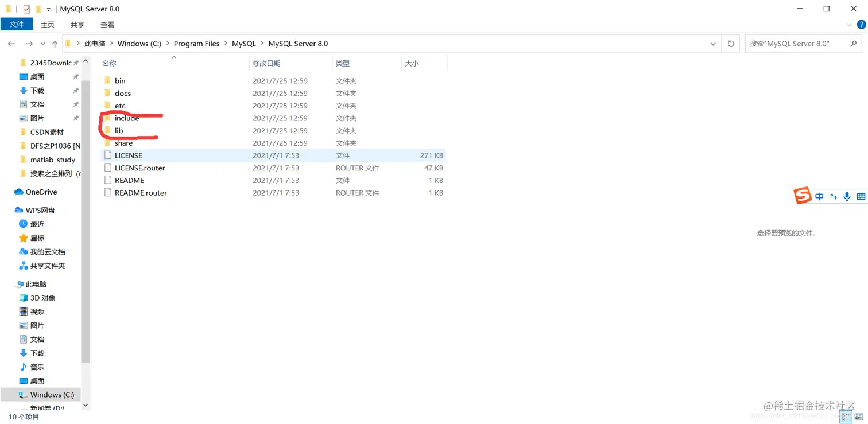
Task: Open the chevron after Windows (C:) breadcrumb
Action: point(168,44)
